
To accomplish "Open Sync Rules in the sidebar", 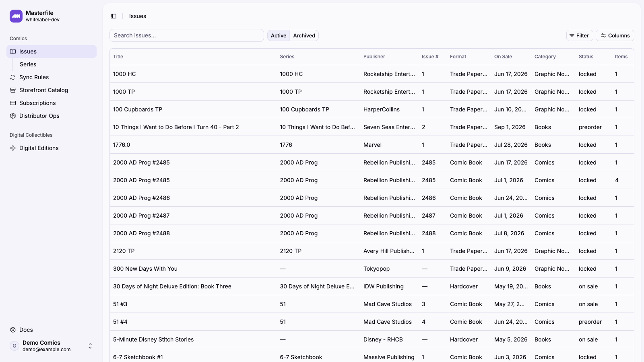I will 52,77.
